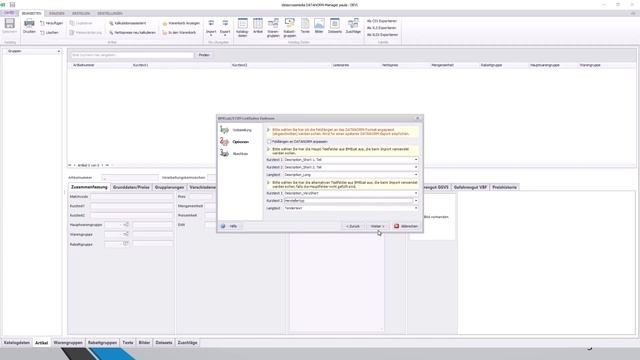Click In den Warenkorb in the ribbon
This screenshot has height=360, width=640.
click(x=179, y=32)
